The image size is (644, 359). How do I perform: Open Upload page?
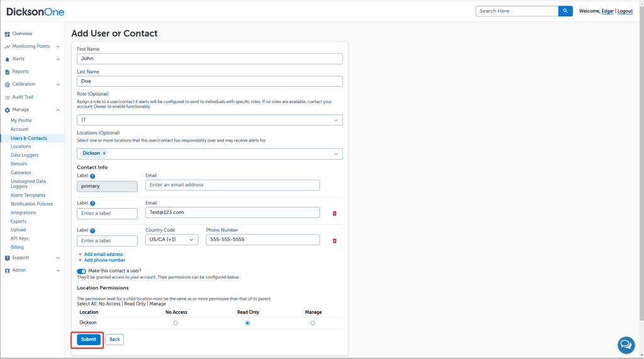coord(18,230)
